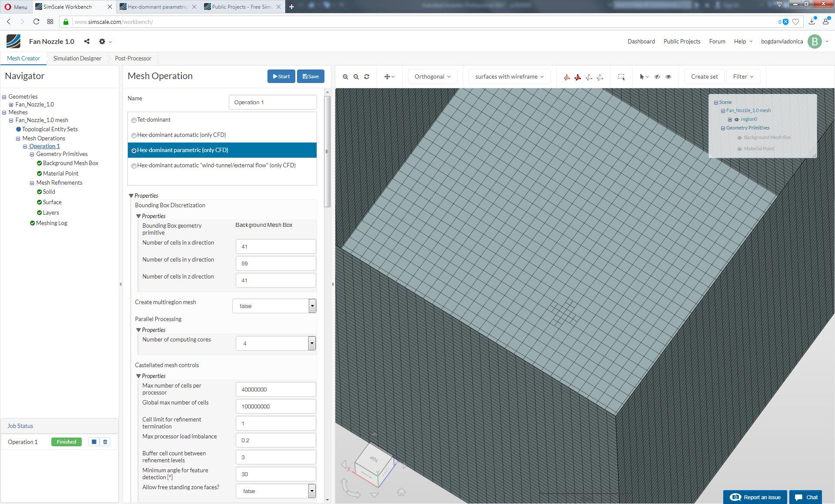
Task: Delete the Operation 1 job with trash icon
Action: tap(105, 442)
